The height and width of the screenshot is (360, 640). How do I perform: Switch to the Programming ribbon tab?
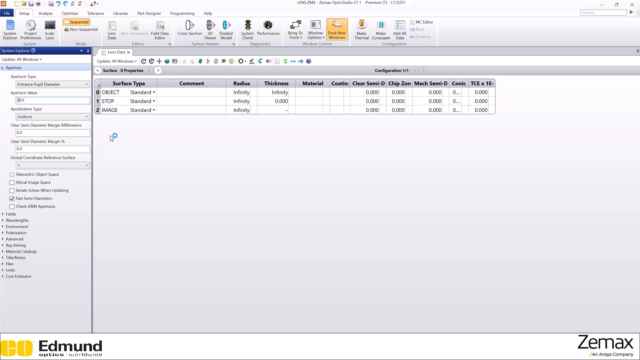pyautogui.click(x=182, y=13)
